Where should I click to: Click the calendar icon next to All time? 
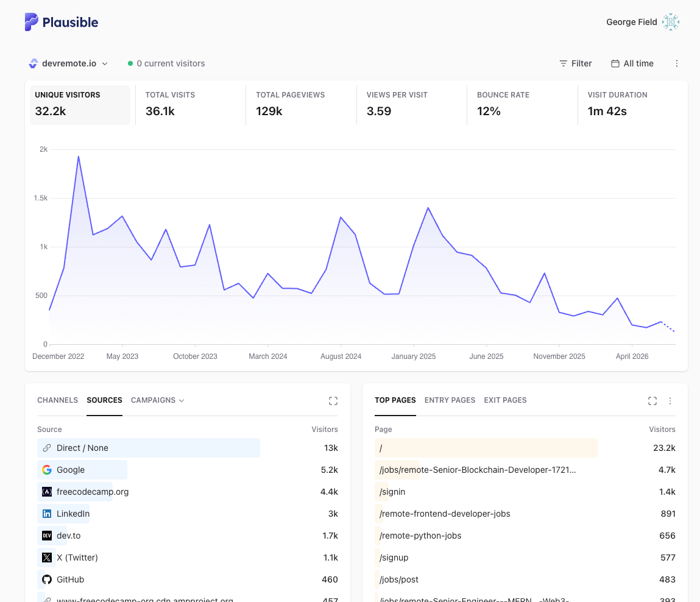point(615,63)
